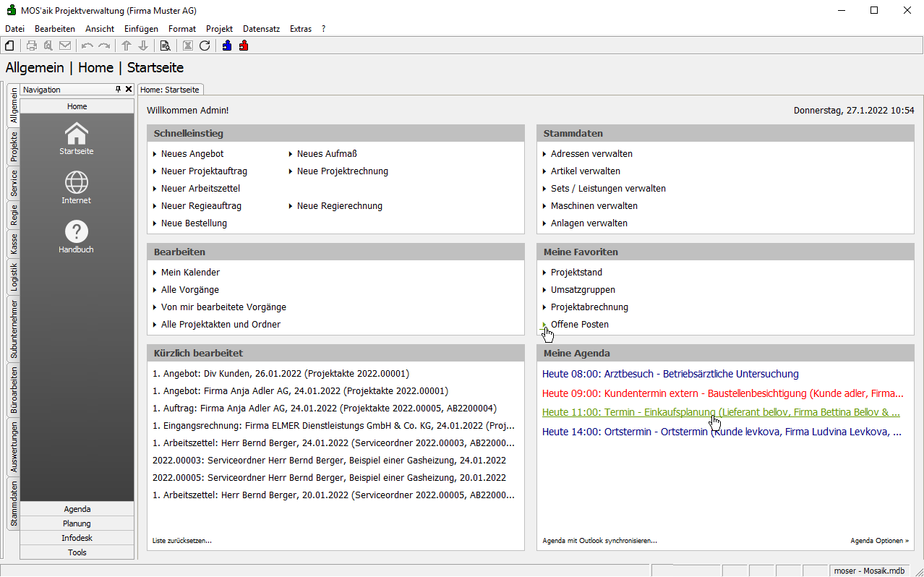This screenshot has width=924, height=577.
Task: Switch to the Service vertical tab
Action: click(x=14, y=184)
